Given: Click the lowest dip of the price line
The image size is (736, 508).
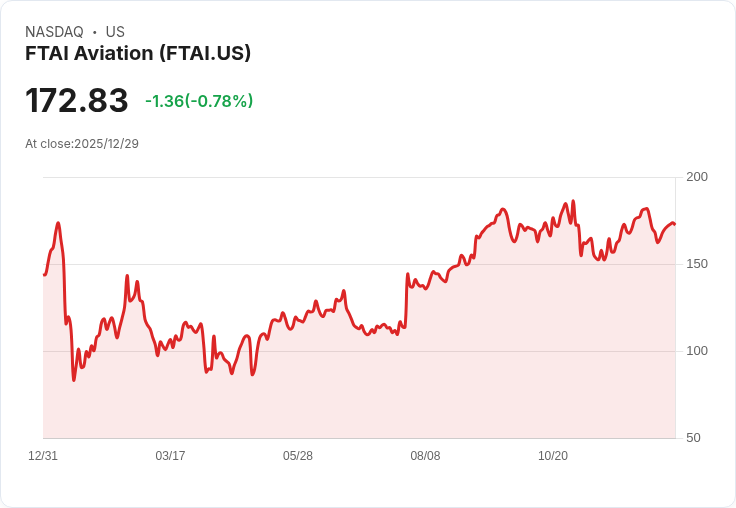Looking at the screenshot, I should coord(73,380).
